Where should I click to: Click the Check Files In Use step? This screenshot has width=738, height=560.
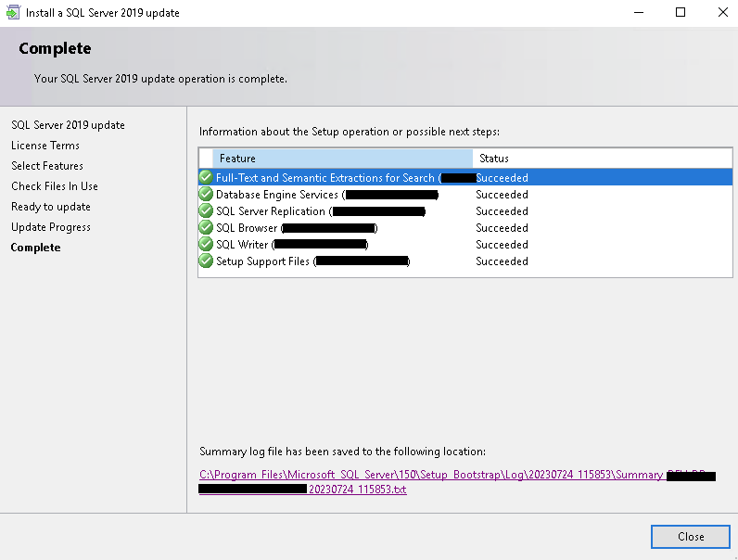click(55, 186)
